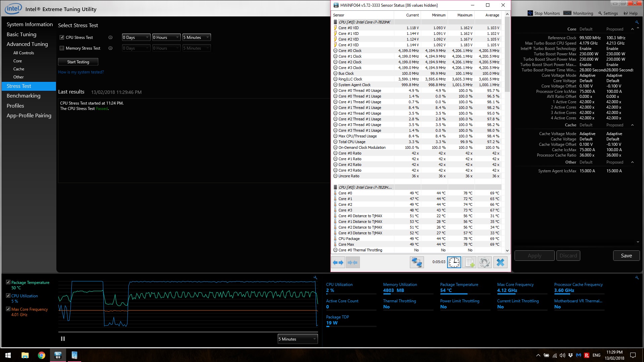644x362 pixels.
Task: Open Monitoring view in XTU header
Action: coord(579,13)
